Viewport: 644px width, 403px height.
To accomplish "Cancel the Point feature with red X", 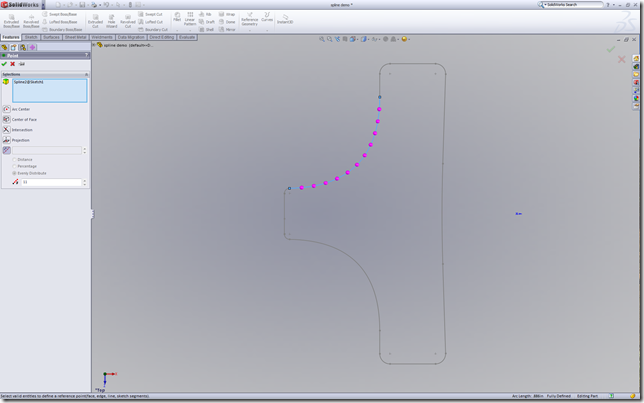I will (x=13, y=64).
